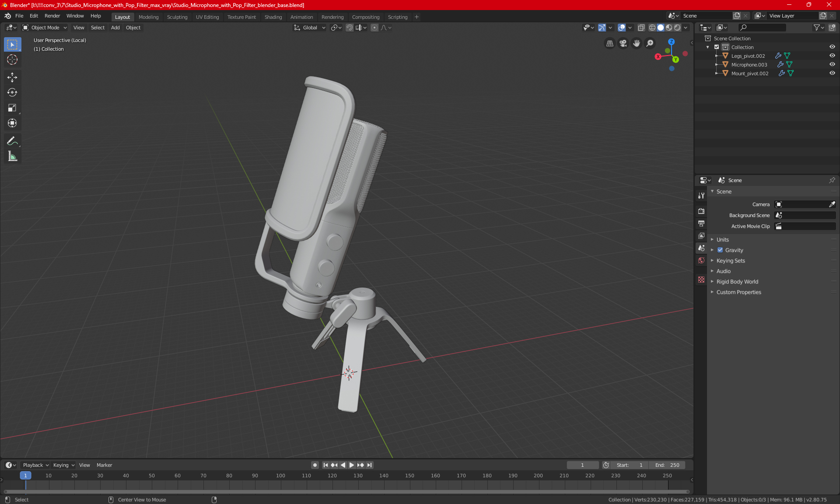Click the outliner filter icon

[819, 28]
